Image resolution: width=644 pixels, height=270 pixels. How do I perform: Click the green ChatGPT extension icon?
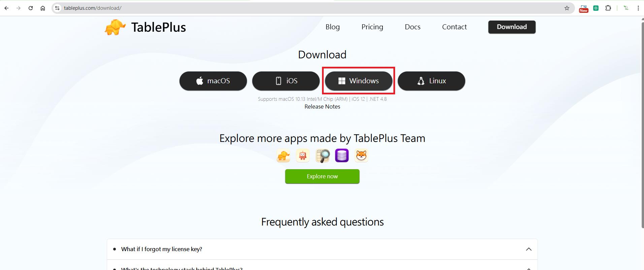click(596, 8)
